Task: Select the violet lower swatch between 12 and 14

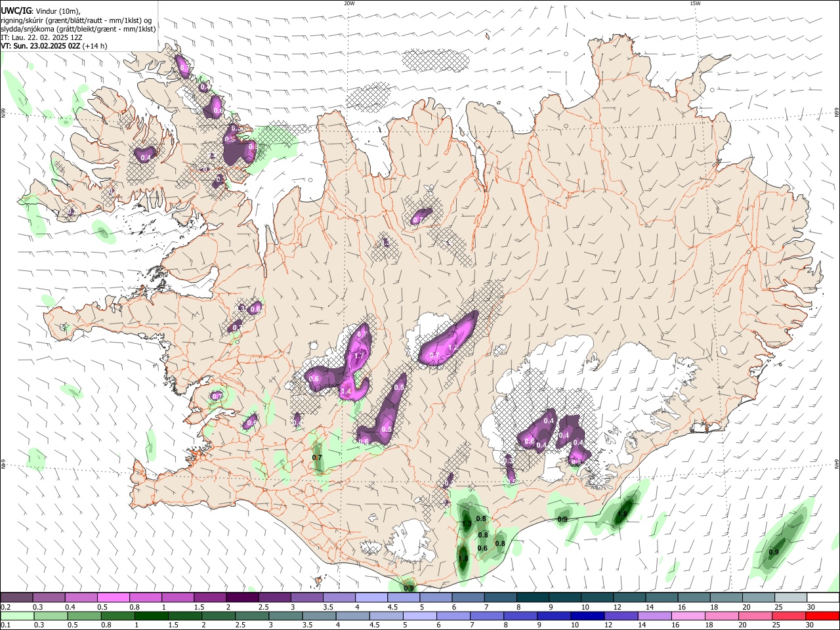Action: pos(621,616)
